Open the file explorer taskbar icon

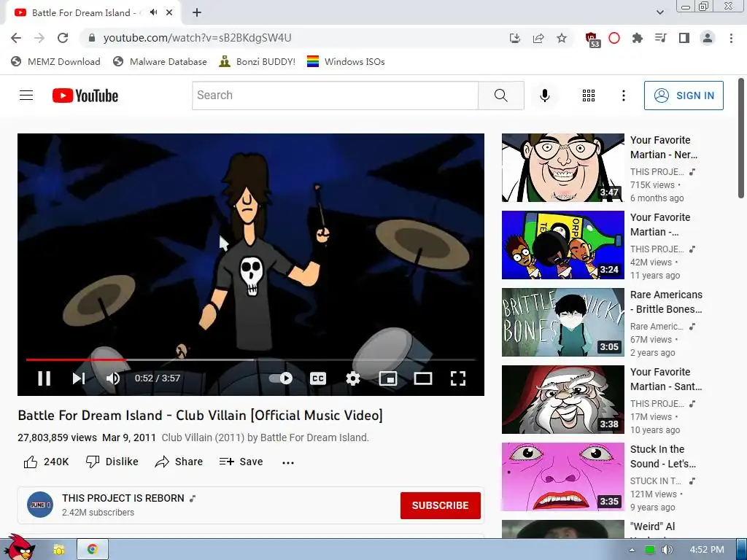(58, 550)
